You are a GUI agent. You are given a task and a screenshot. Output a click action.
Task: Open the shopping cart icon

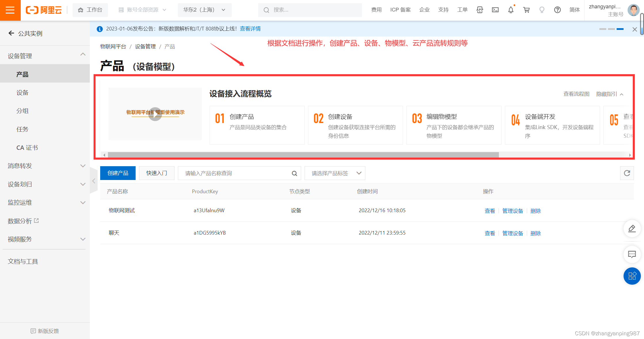click(526, 10)
